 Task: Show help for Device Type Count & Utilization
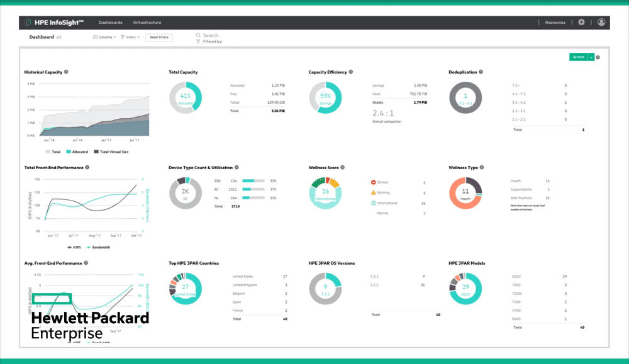click(237, 167)
